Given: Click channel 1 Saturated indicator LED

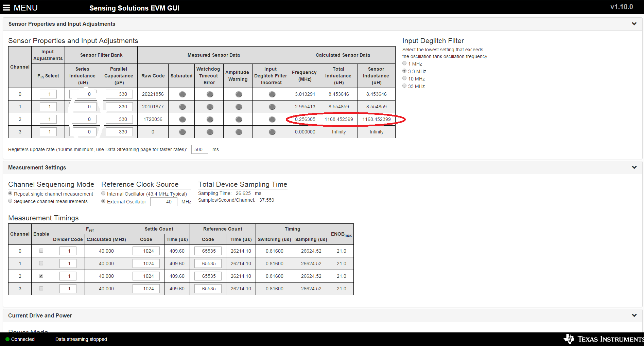Looking at the screenshot, I should tap(182, 107).
